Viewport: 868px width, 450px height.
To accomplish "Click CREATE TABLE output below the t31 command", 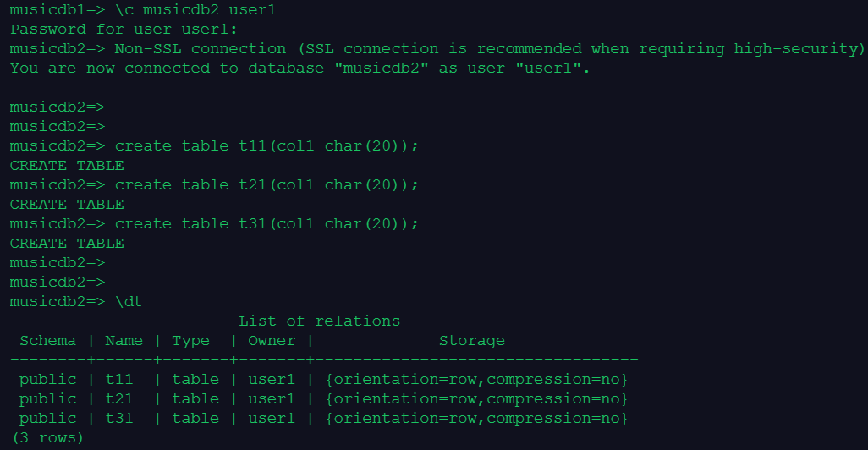I will (x=67, y=243).
